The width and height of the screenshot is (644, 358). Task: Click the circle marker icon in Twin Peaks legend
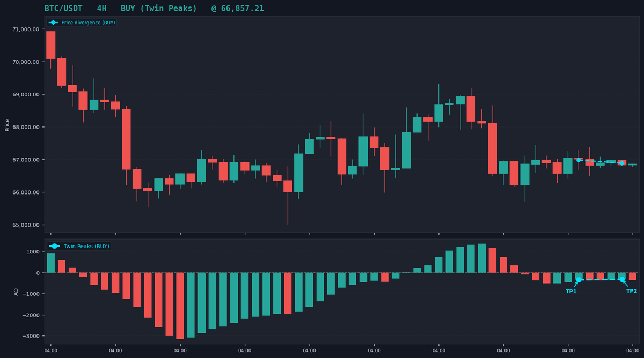click(x=54, y=246)
